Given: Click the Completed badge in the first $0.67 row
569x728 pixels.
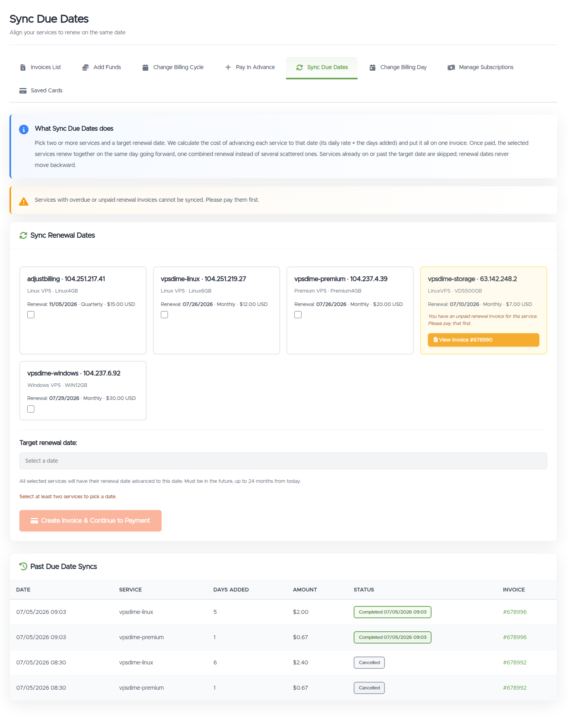Looking at the screenshot, I should [392, 638].
